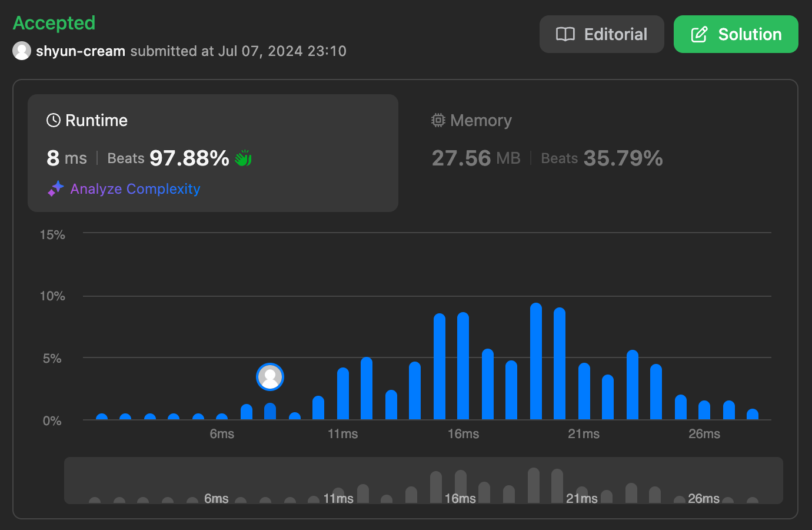Screen dimensions: 812x530
Task: Click the 0% y-axis label
Action: point(52,421)
